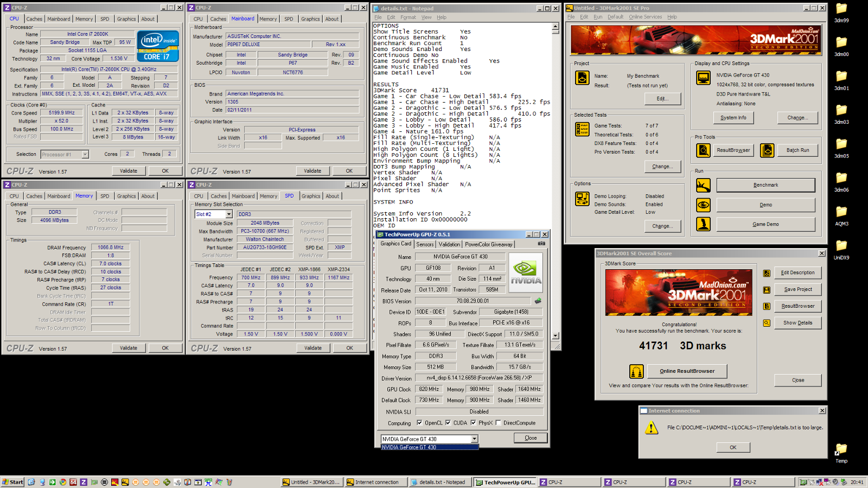Open the Online Services menu in 3DMark2001
The width and height of the screenshot is (868, 488).
pyautogui.click(x=646, y=17)
